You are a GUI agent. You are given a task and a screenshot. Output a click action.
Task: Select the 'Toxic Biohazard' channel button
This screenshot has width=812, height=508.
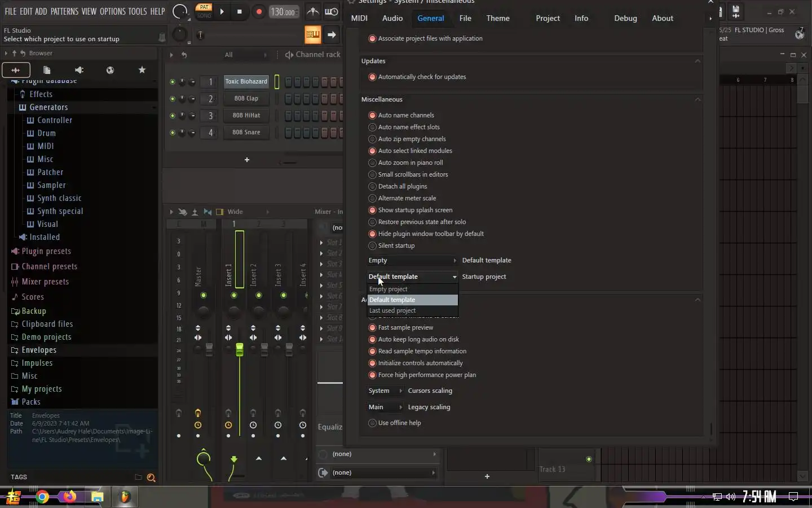pyautogui.click(x=246, y=81)
